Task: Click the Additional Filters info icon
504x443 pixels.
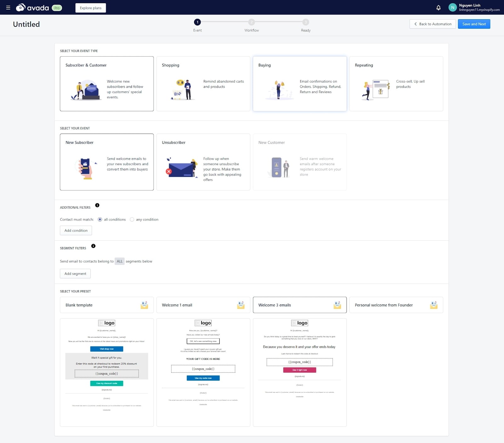Action: pyautogui.click(x=97, y=205)
